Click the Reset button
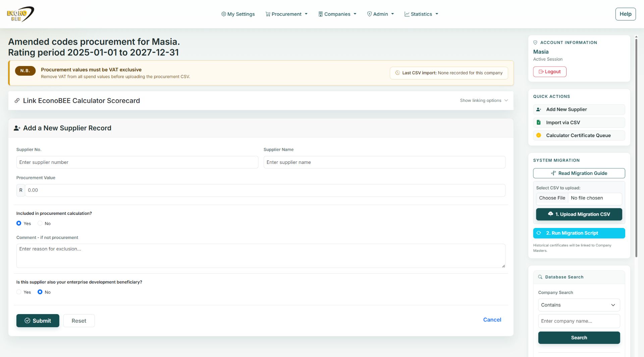The image size is (644, 357). point(79,321)
